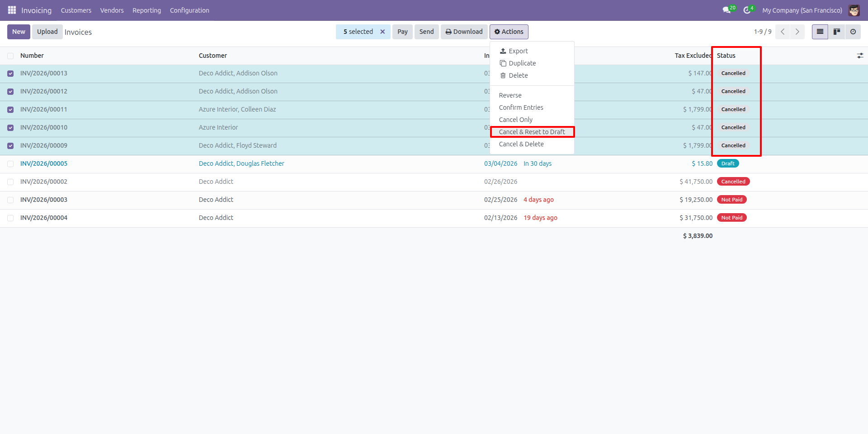Click the Upload button

tap(47, 32)
